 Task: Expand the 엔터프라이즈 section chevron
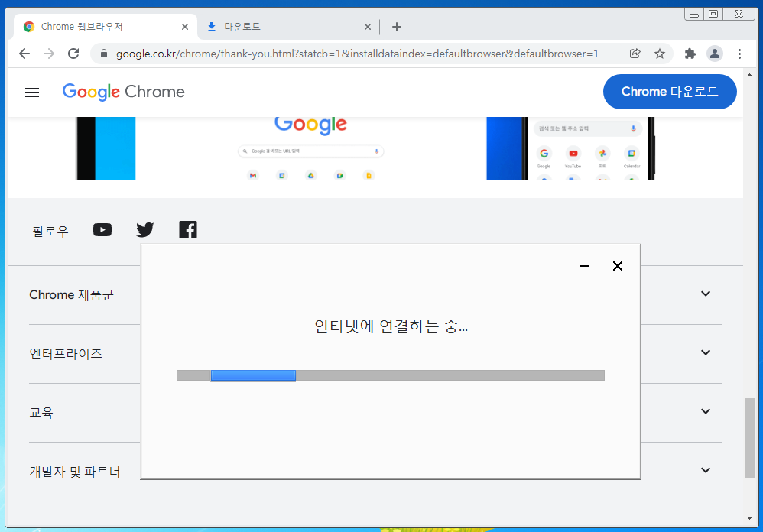click(706, 352)
